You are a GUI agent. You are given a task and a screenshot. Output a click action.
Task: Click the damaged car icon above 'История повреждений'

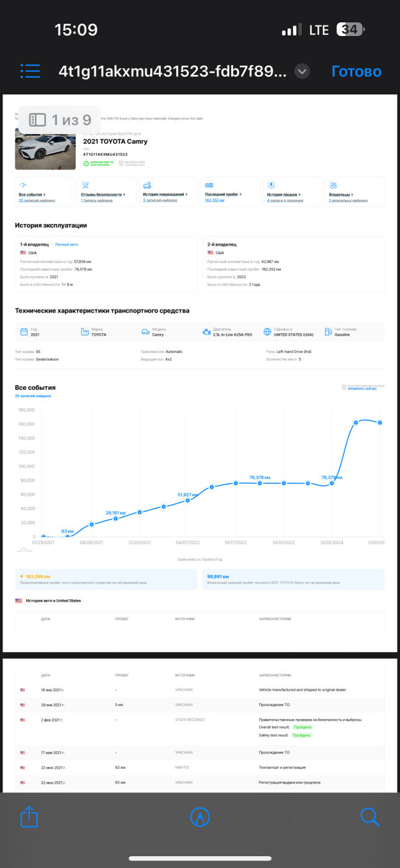(147, 185)
